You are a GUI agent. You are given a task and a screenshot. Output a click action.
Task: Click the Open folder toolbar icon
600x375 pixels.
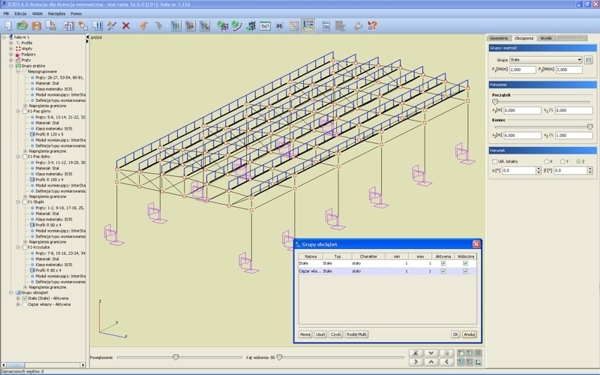(x=22, y=26)
